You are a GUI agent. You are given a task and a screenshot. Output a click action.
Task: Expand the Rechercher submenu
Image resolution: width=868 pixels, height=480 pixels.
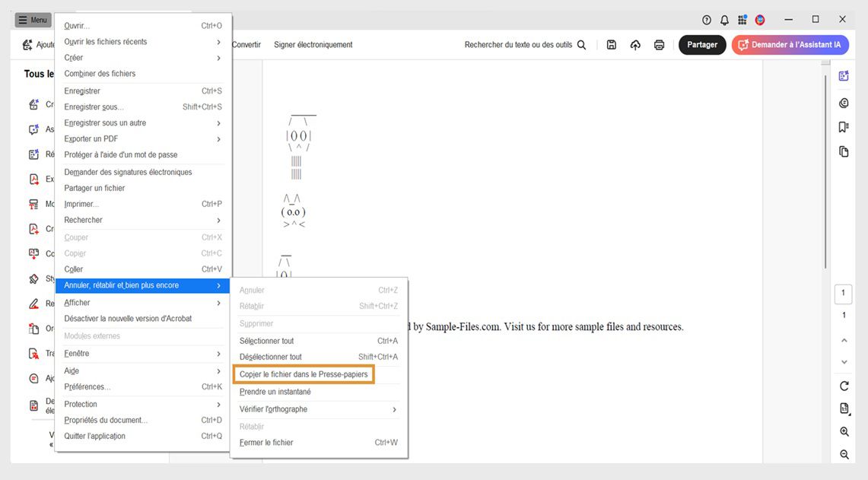[x=143, y=220]
